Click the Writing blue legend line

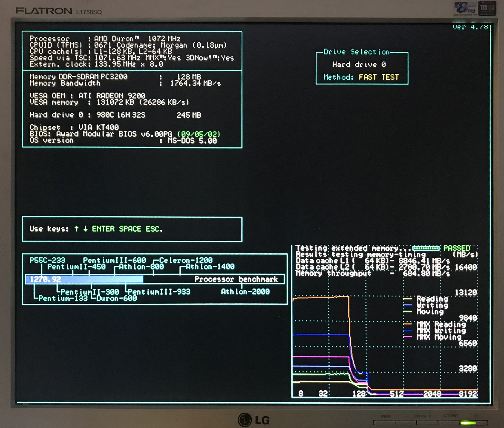tap(407, 305)
